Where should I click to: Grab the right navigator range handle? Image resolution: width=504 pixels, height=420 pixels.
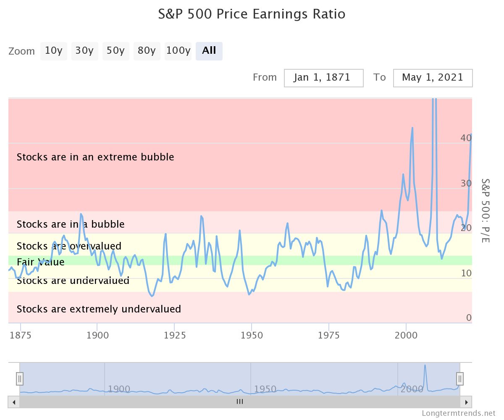click(460, 378)
